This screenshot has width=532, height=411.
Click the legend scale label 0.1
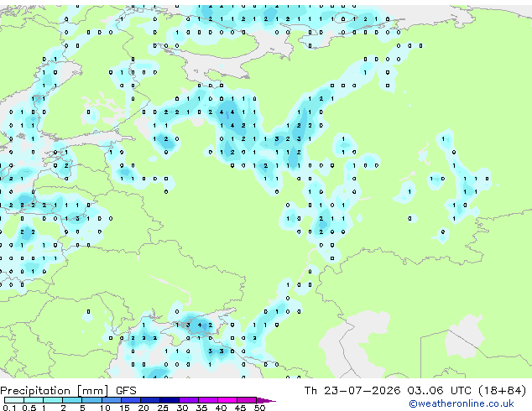tap(9, 408)
